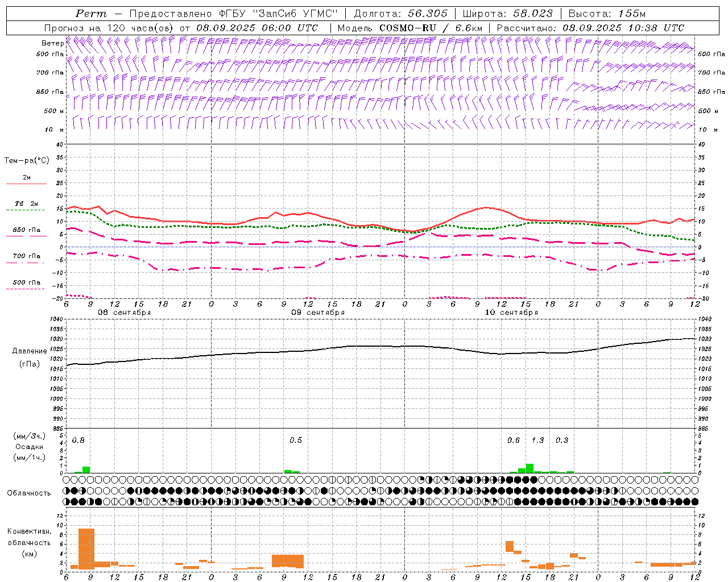This screenshot has width=728, height=582.
Task: Click the precipitation value "0.5"
Action: (x=296, y=440)
